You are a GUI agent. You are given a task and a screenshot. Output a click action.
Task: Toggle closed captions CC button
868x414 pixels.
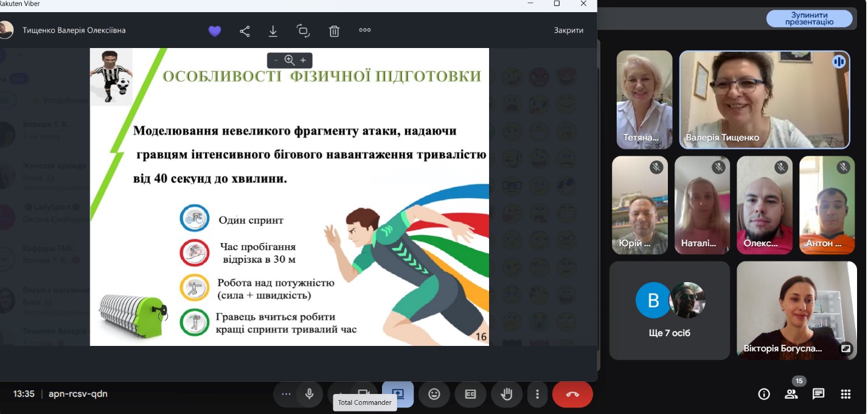[x=470, y=394]
